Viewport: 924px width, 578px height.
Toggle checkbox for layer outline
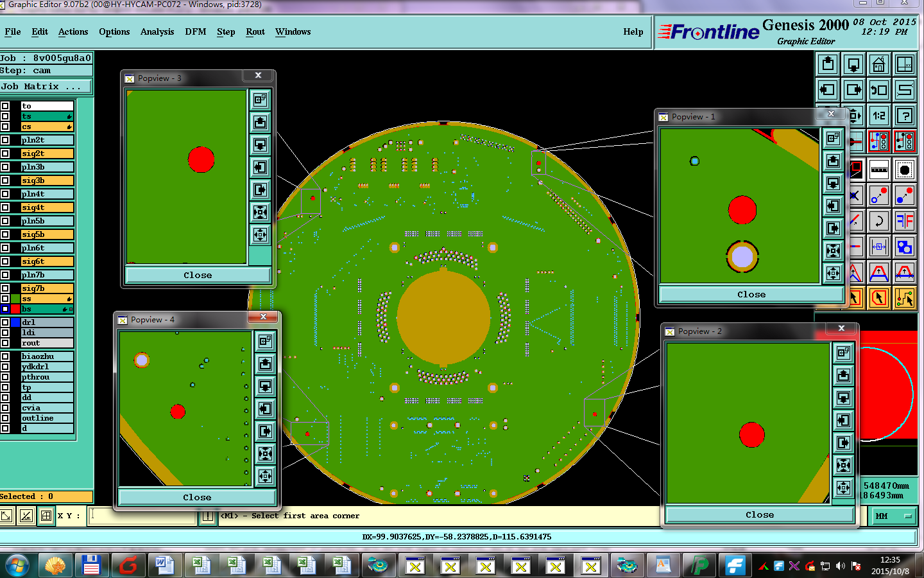(x=5, y=418)
